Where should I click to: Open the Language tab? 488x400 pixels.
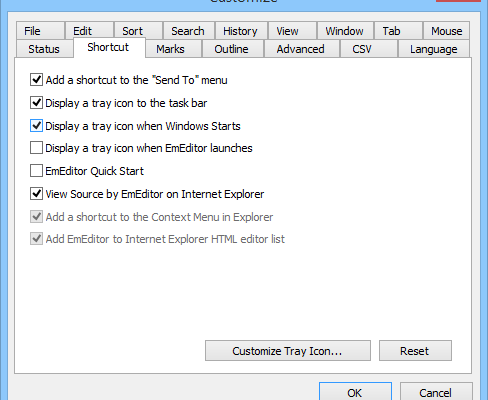tap(434, 49)
